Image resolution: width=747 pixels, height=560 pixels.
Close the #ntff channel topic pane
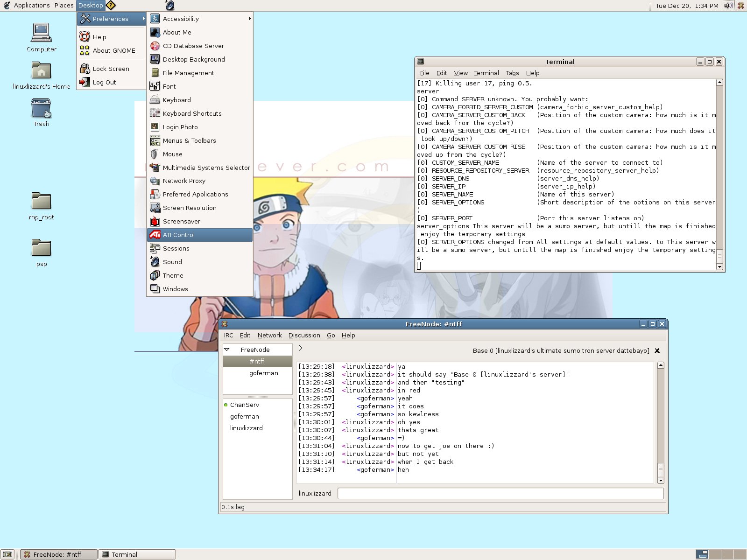[657, 351]
